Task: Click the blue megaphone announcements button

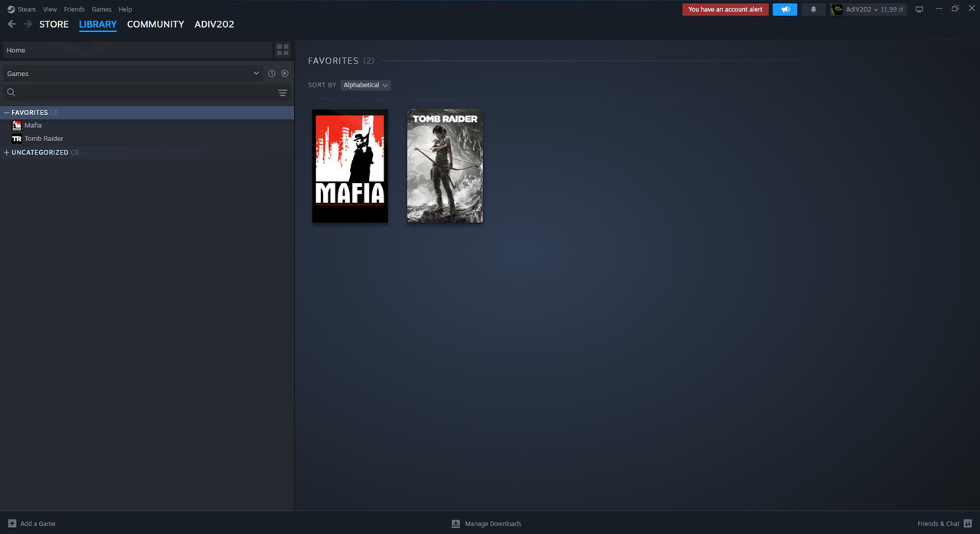Action: (x=785, y=9)
